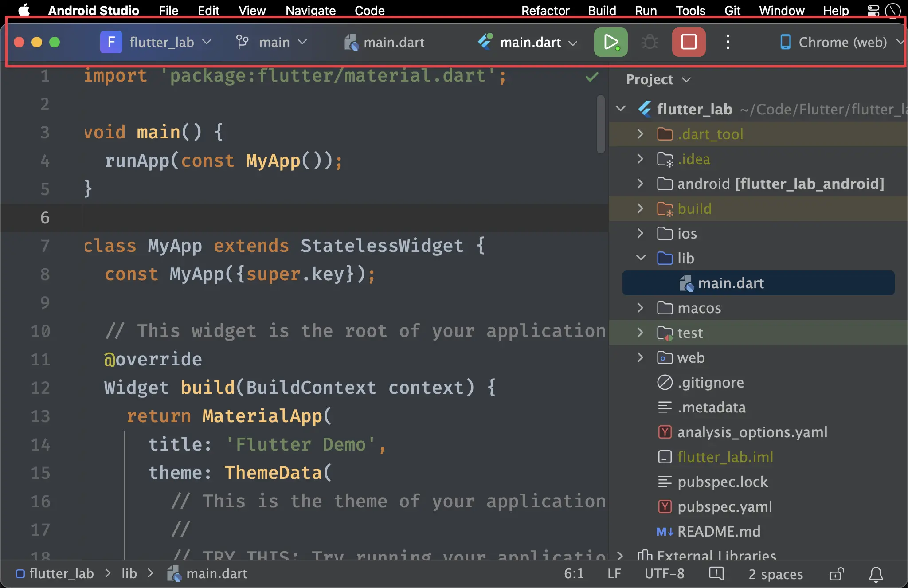908x588 pixels.
Task: Open the Refactor menu
Action: 545,10
